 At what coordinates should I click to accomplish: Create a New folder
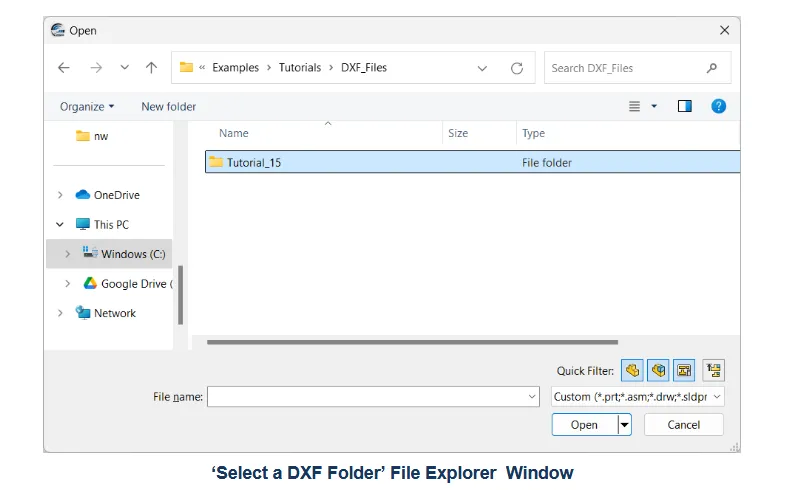click(169, 106)
